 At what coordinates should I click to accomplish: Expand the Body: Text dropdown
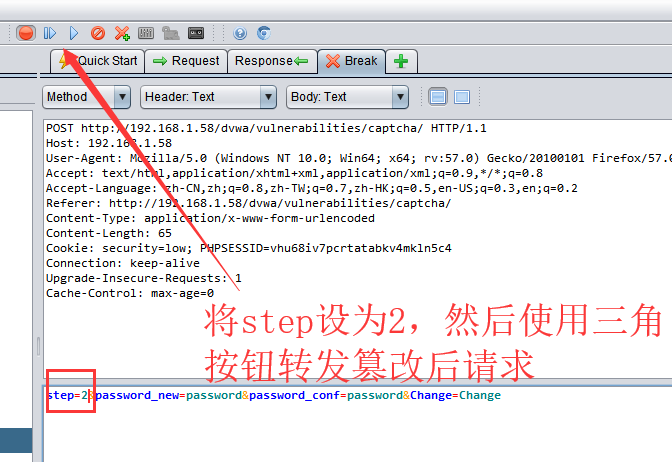point(347,97)
